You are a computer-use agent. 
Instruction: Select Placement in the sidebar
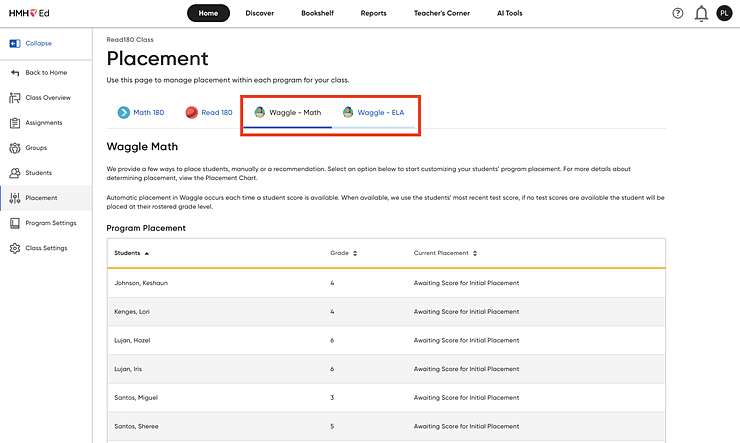pos(46,198)
